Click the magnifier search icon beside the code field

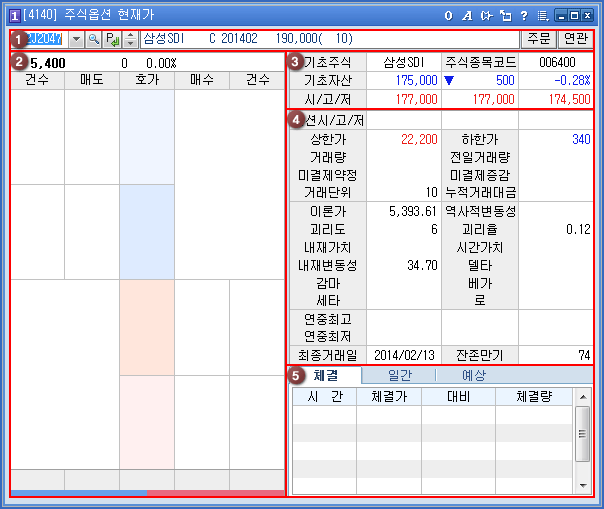point(94,39)
